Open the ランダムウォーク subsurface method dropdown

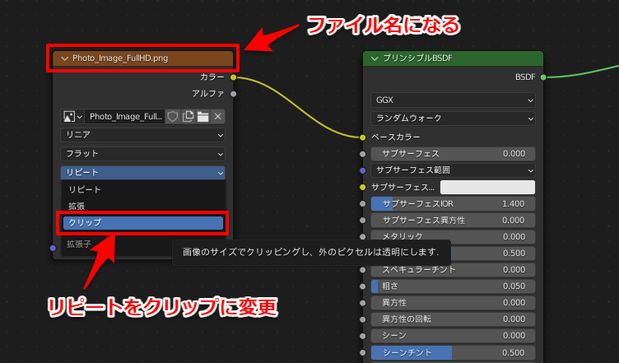[453, 118]
